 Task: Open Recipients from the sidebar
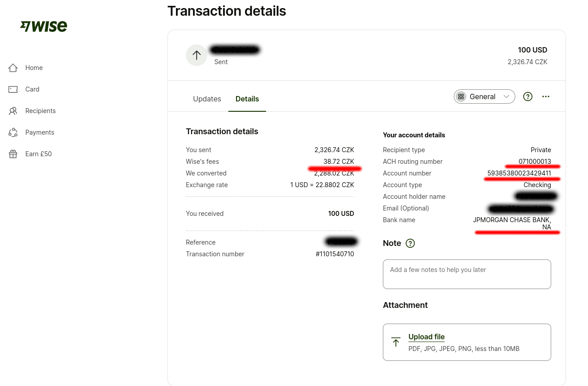[x=40, y=111]
